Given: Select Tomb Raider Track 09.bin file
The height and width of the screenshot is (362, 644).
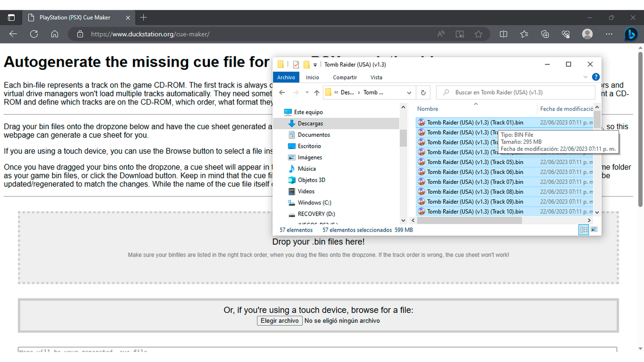Looking at the screenshot, I should click(505, 202).
